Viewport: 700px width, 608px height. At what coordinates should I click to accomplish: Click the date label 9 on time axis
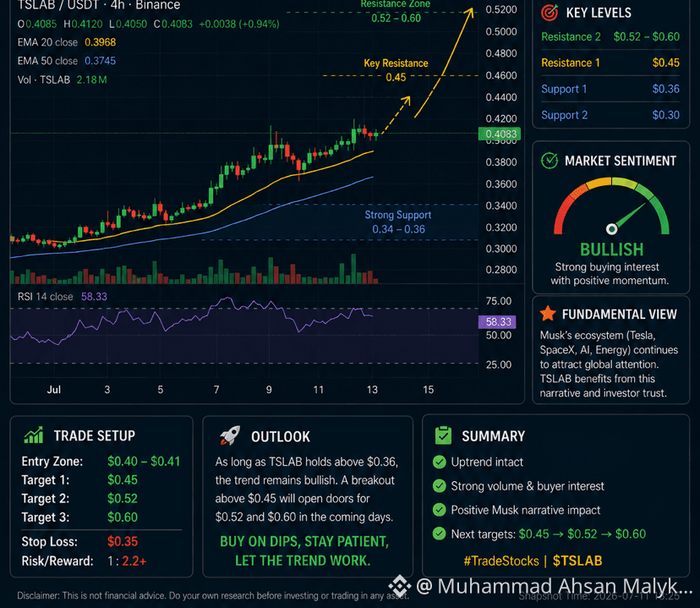point(269,390)
